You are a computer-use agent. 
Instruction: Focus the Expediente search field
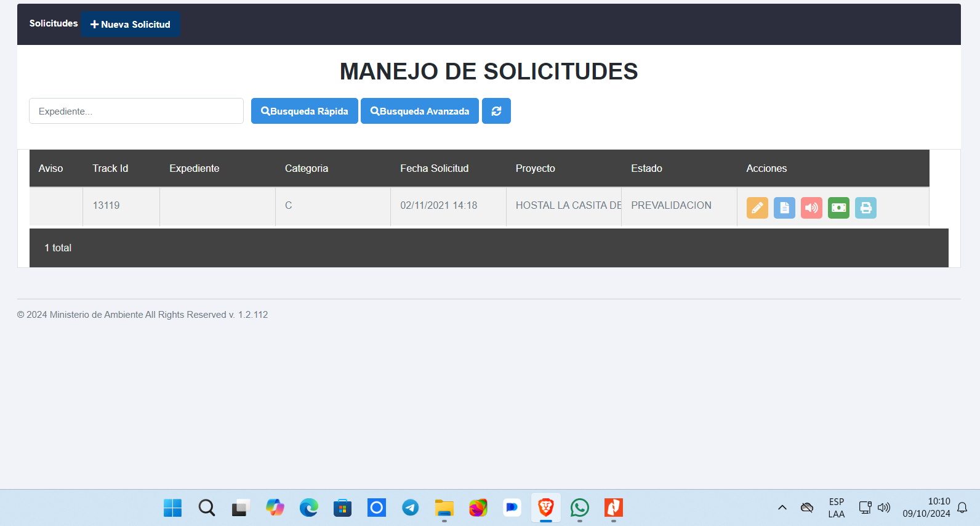(x=136, y=111)
